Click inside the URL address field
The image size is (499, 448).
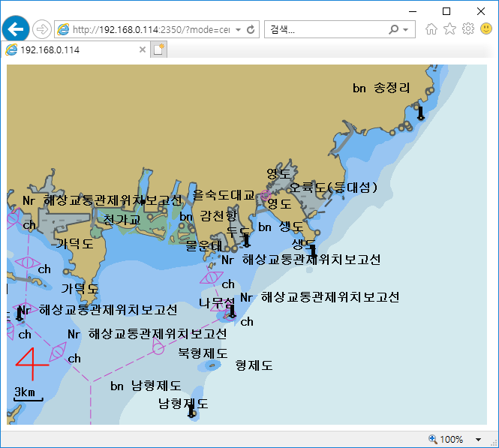[150, 30]
